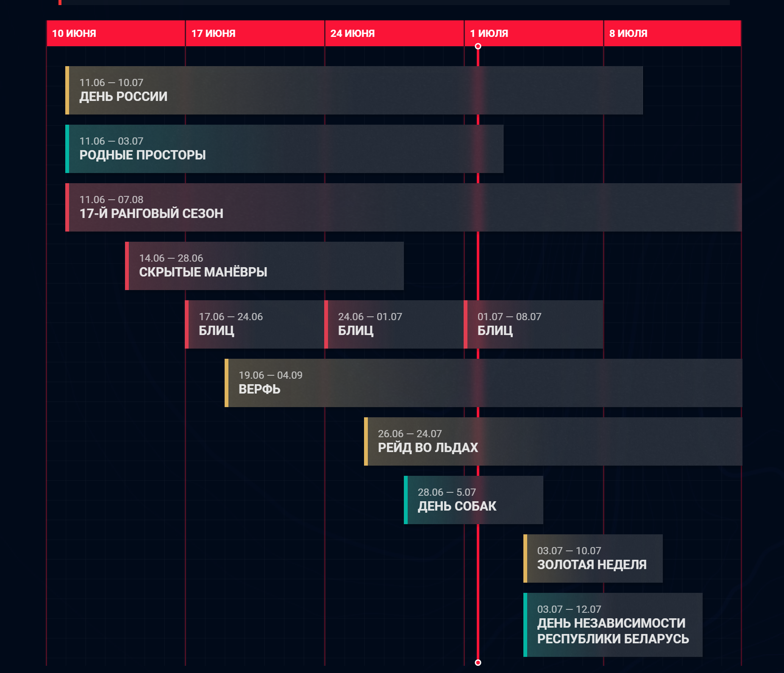
Task: Open the Верфь event bar
Action: pos(483,383)
